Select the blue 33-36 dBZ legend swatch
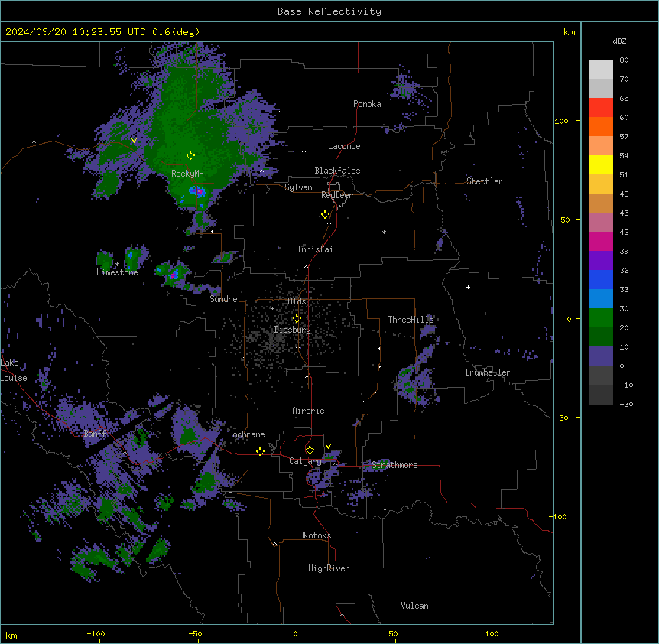Viewport: 659px width, 644px height. point(601,279)
